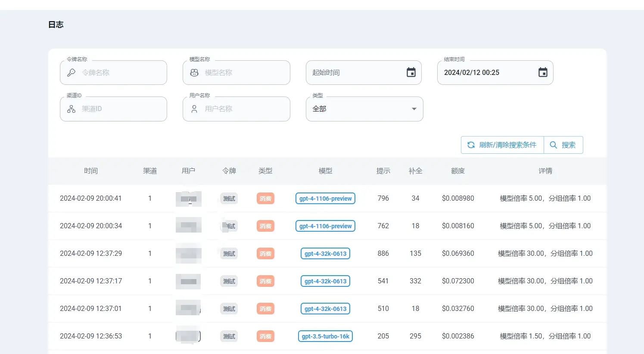Click gpt-4-1106-preview tag in 20:00:34 row
The image size is (644, 354).
pos(325,226)
